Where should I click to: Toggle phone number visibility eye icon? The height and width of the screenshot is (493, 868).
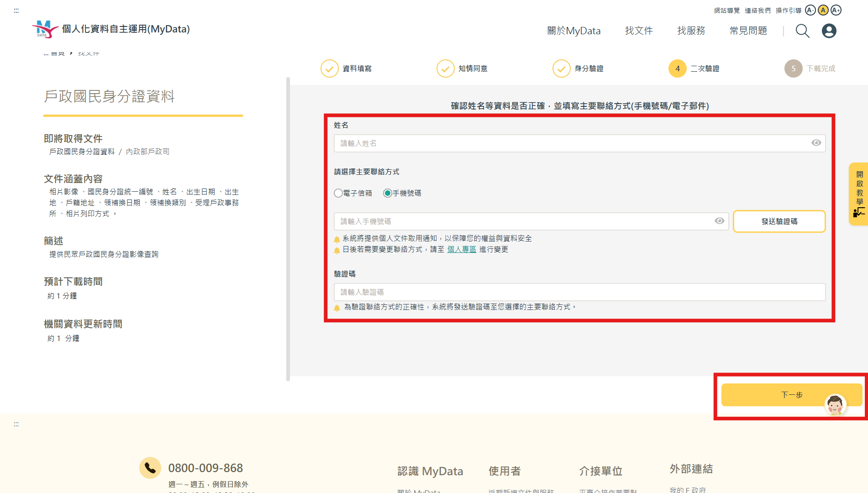[x=719, y=221]
